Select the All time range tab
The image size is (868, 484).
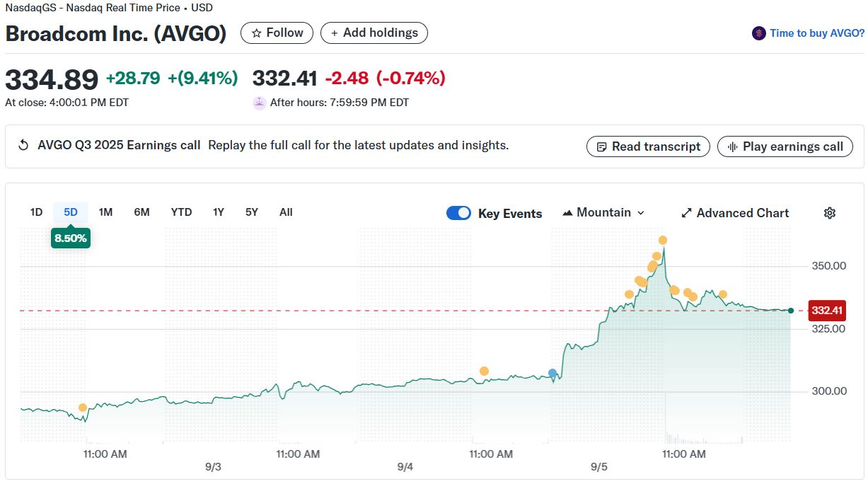pos(286,212)
